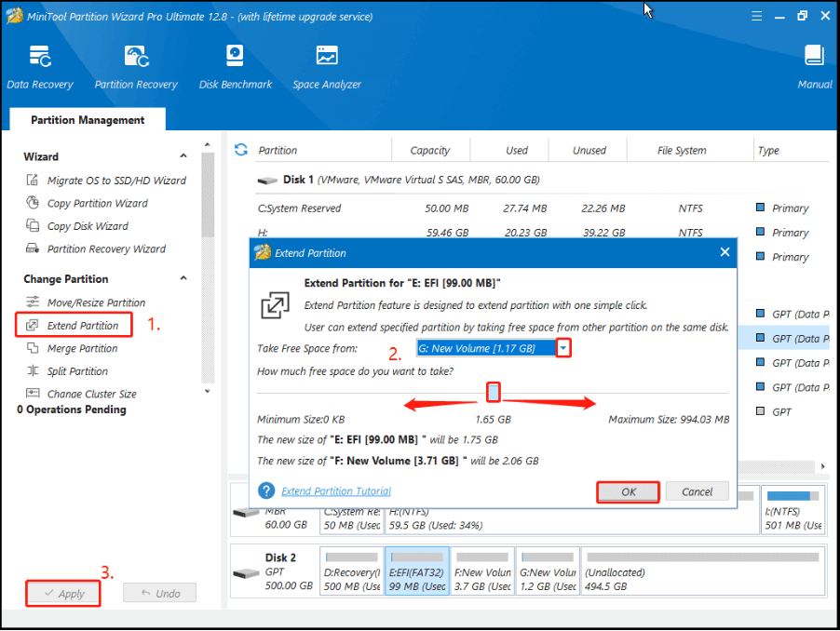
Task: Open the Partition Recovery tool
Action: 136,65
